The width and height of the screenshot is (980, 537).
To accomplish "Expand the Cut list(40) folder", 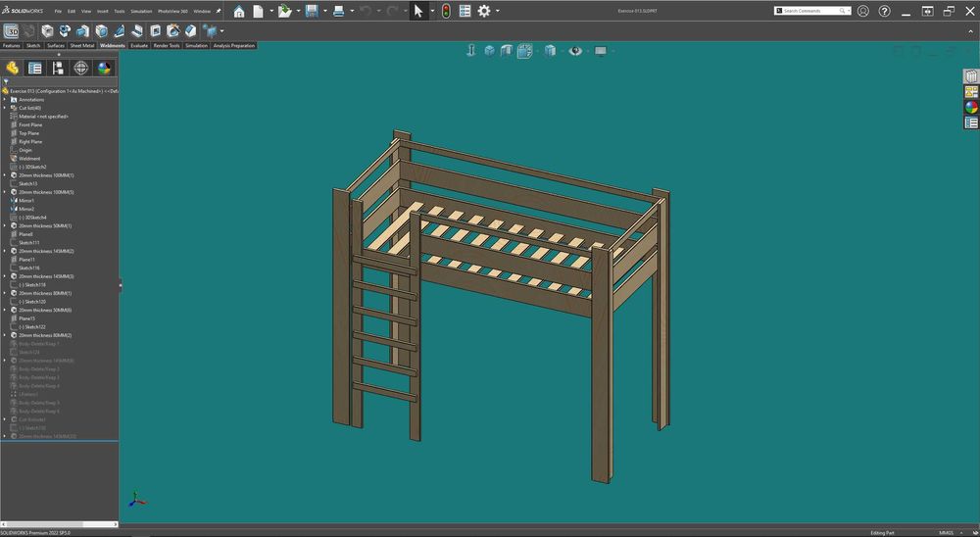I will 5,108.
